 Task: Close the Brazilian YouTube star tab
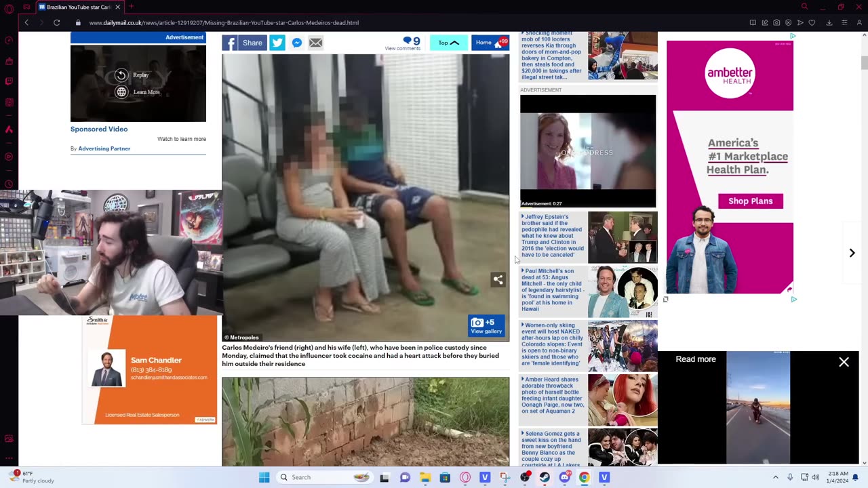point(117,7)
